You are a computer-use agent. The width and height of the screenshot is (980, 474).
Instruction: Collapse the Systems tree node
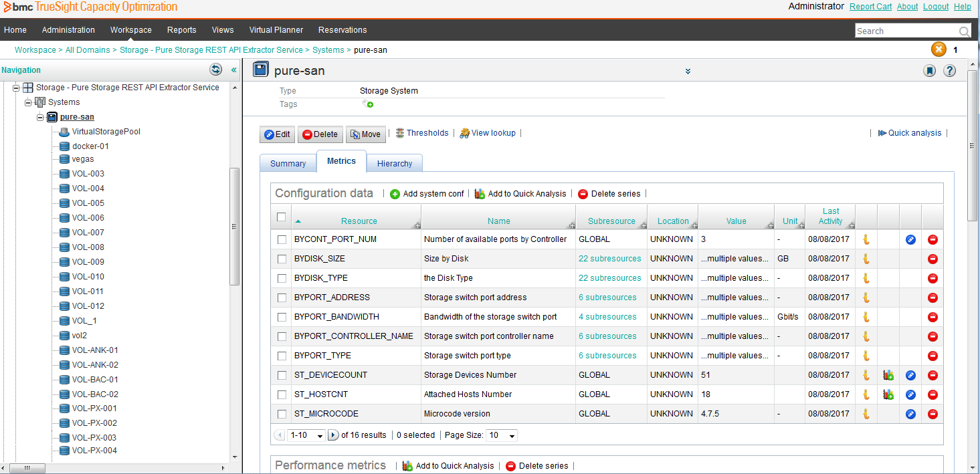[28, 102]
